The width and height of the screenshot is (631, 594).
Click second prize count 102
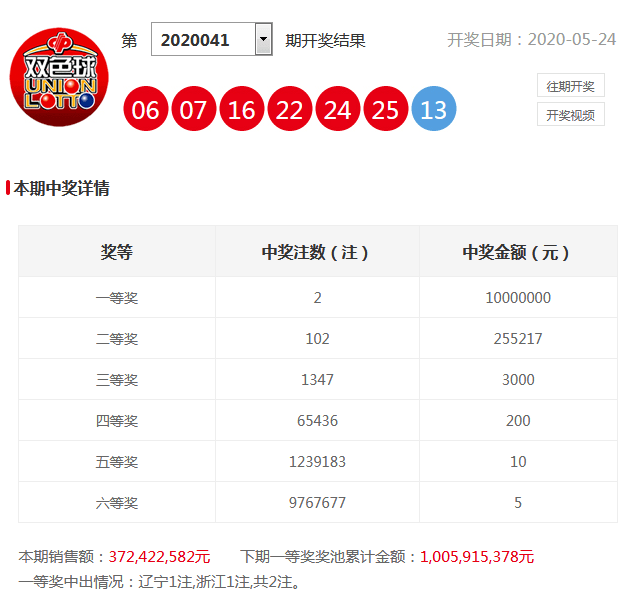[318, 339]
